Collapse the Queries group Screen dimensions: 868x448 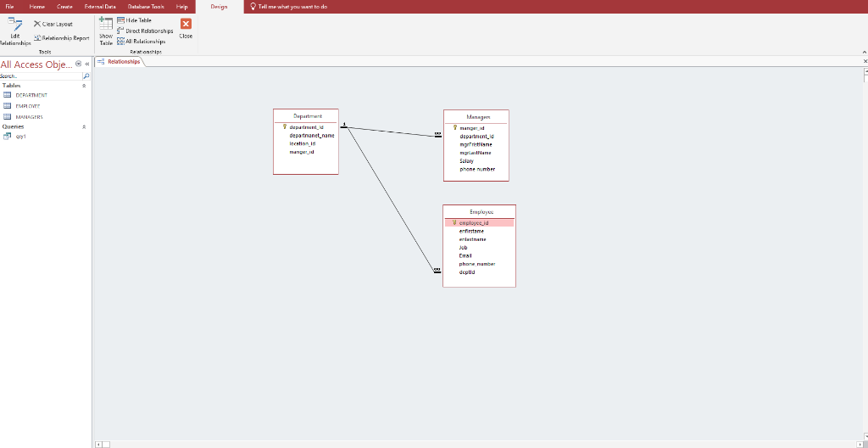84,127
